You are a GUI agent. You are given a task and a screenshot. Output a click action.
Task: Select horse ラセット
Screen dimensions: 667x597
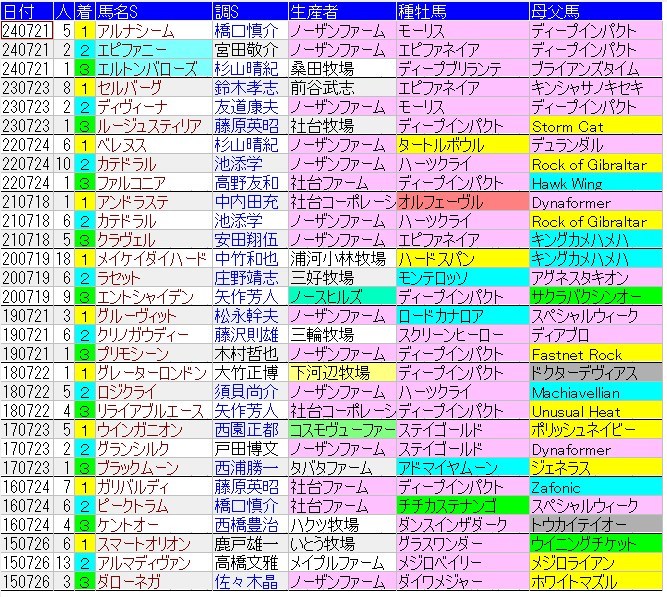[154, 277]
